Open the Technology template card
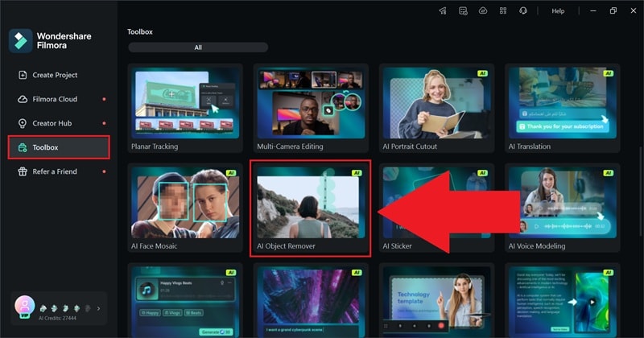The image size is (644, 338). (x=436, y=301)
